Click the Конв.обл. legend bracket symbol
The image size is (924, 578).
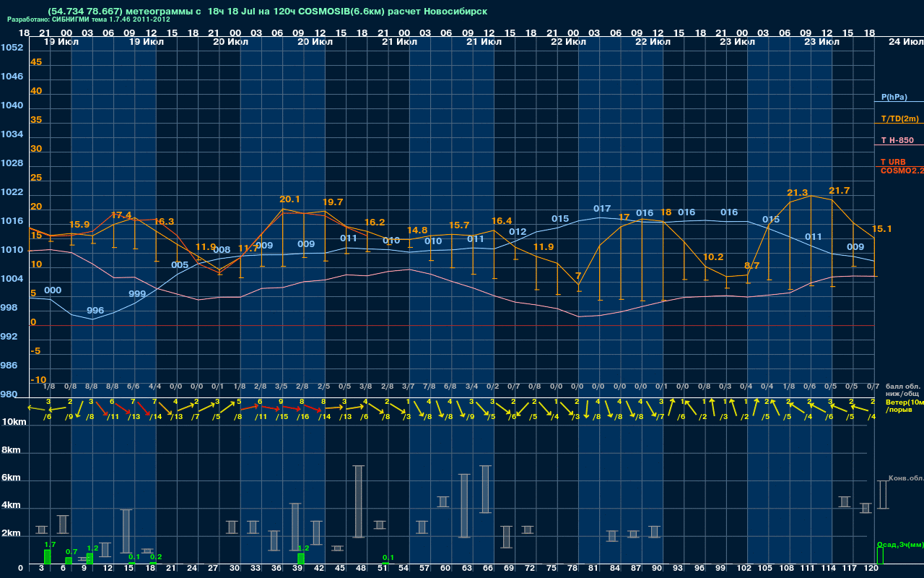882,495
